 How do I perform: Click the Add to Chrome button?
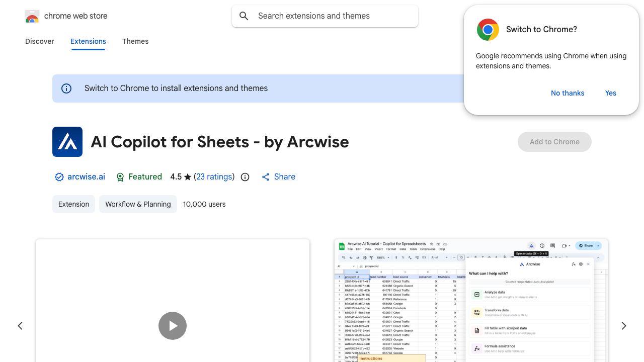point(554,142)
